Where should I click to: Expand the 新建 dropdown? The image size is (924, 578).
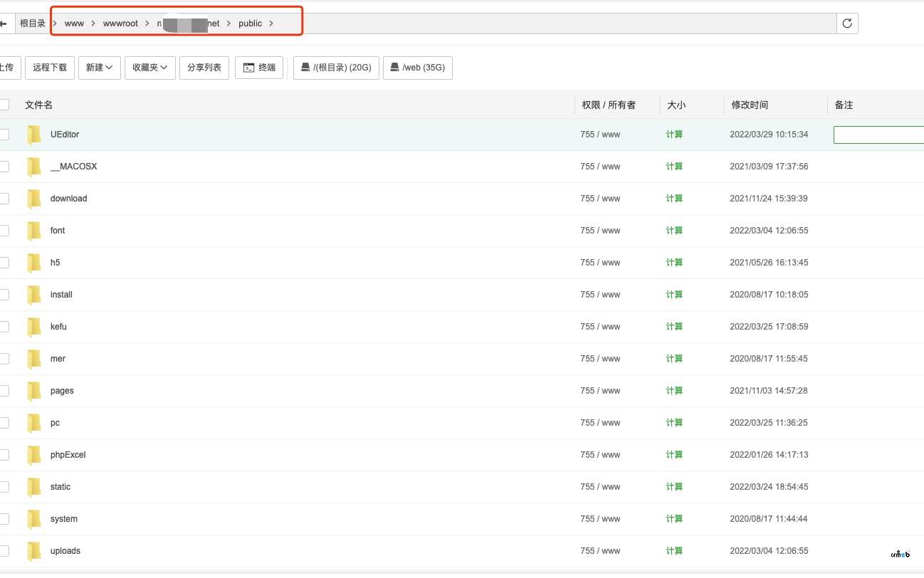coord(99,68)
